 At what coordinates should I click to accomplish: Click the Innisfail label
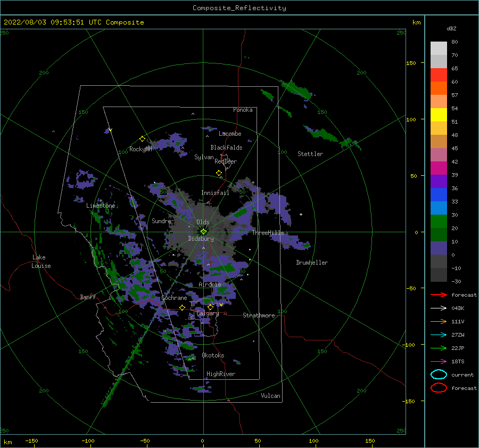216,193
